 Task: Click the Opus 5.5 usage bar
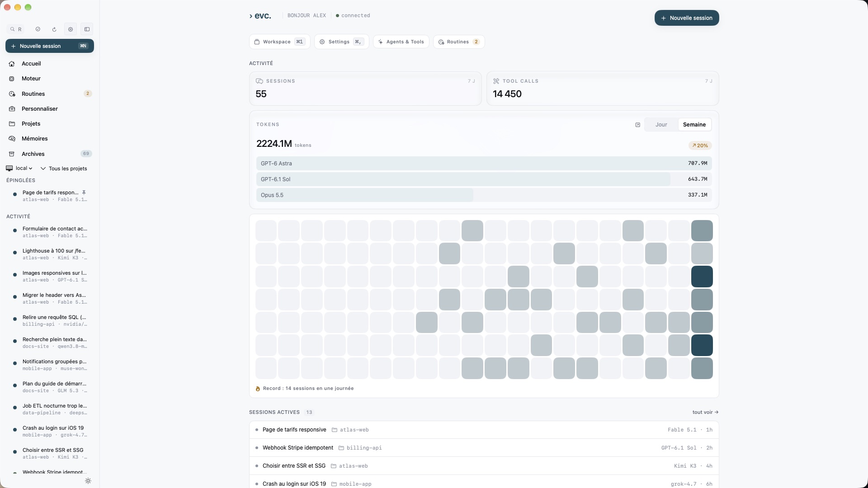click(484, 195)
